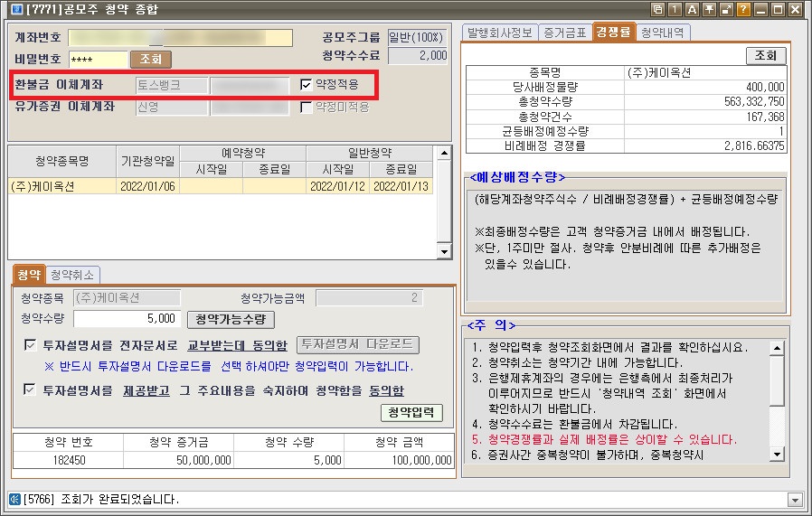Click the 주의 notice scroll up arrow
The width and height of the screenshot is (812, 516).
pyautogui.click(x=777, y=348)
